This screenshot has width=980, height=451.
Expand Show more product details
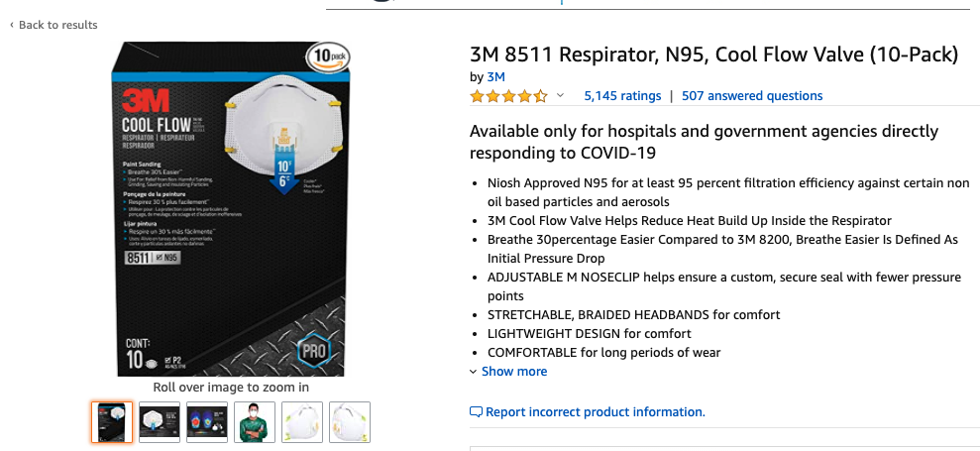point(513,372)
